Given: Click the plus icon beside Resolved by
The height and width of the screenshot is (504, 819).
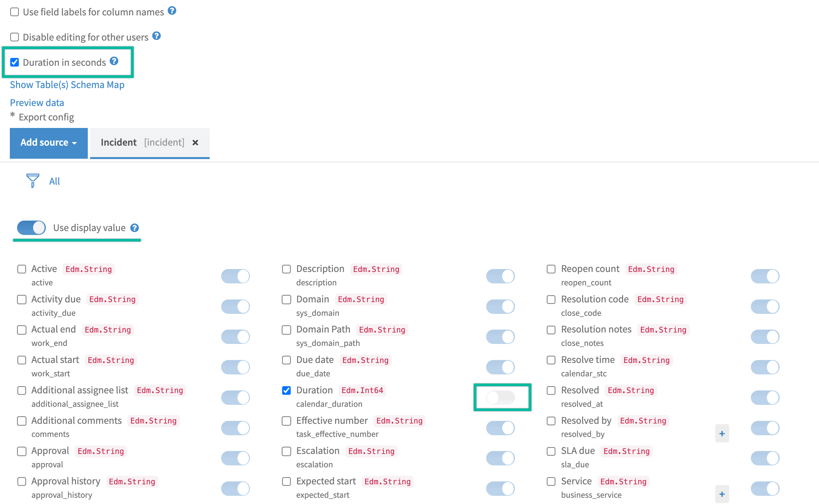Looking at the screenshot, I should (722, 433).
